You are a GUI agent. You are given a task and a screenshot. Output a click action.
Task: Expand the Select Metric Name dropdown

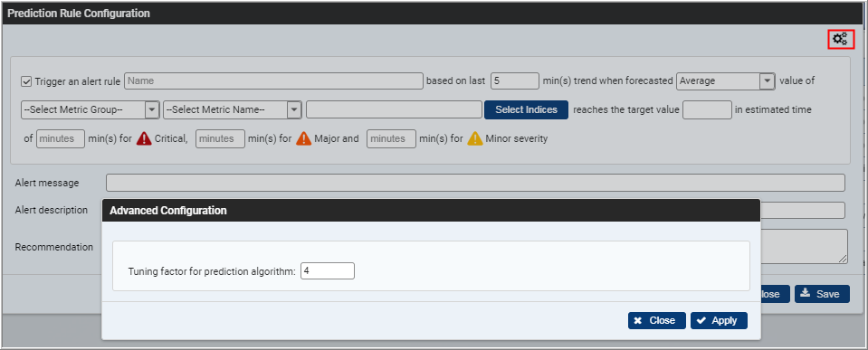[233, 109]
